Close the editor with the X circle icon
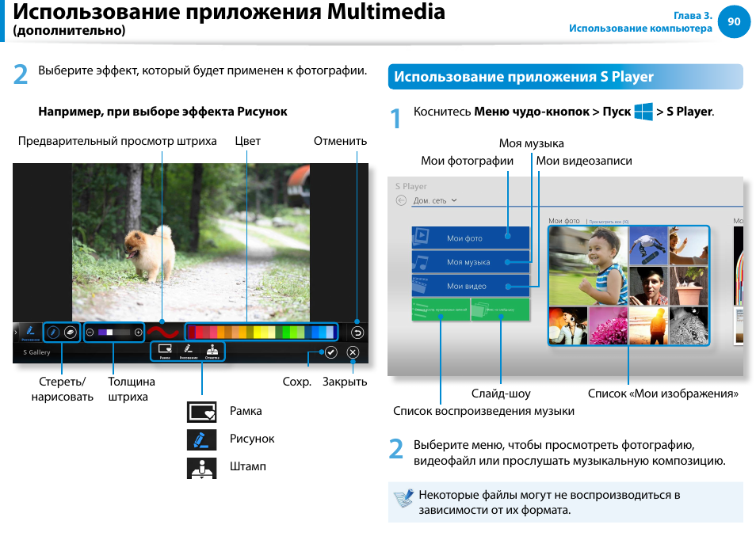 pos(353,352)
